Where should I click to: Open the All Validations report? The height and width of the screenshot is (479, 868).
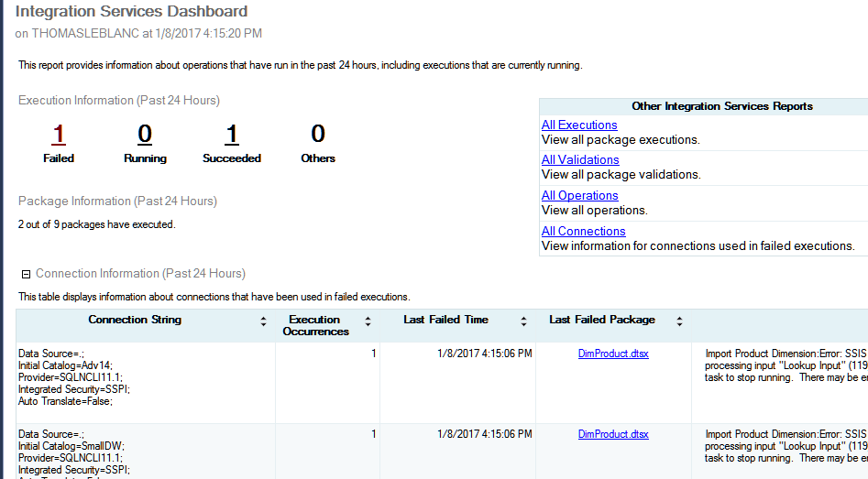click(580, 160)
